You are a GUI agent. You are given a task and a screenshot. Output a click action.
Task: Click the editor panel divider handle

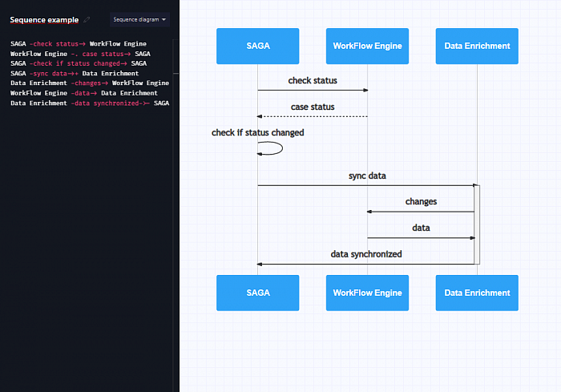pos(176,74)
